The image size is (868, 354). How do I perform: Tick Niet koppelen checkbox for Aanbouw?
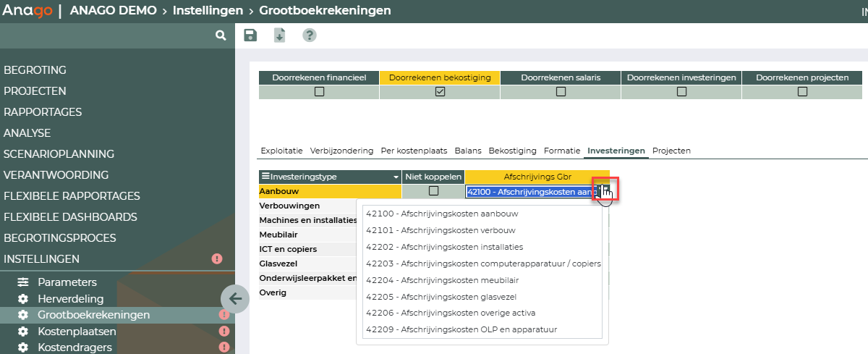433,191
